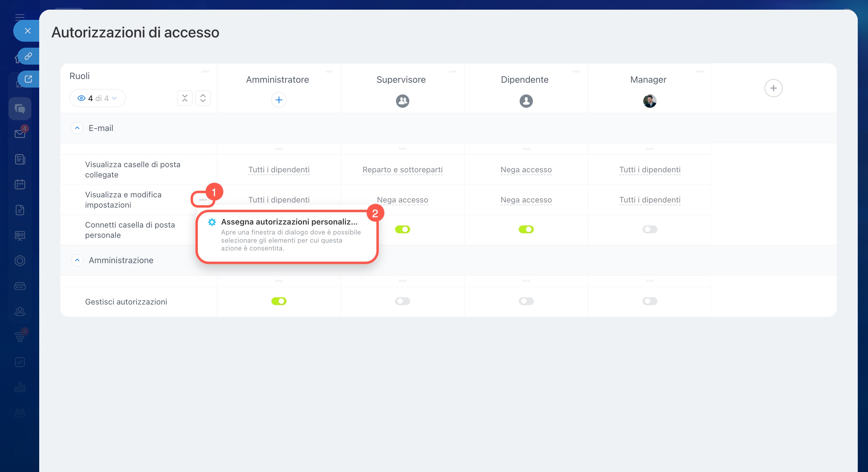This screenshot has width=868, height=472.
Task: Click the plus icon under Amministratore
Action: (279, 100)
